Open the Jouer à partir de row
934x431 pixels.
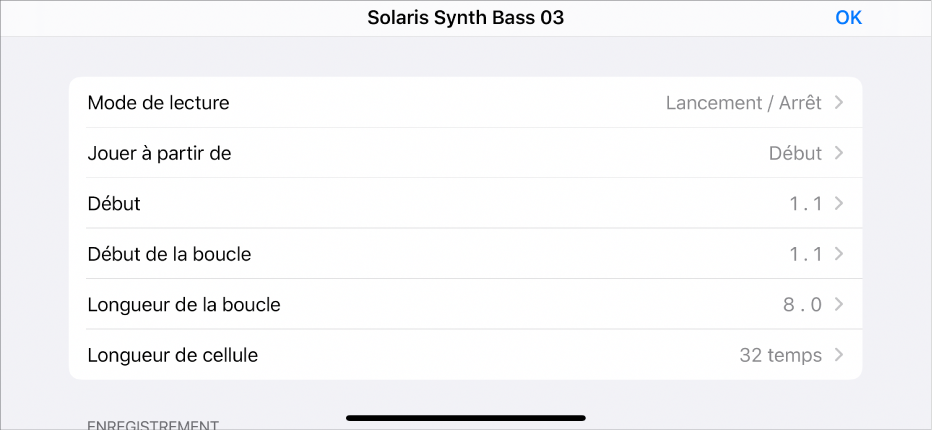160,153
